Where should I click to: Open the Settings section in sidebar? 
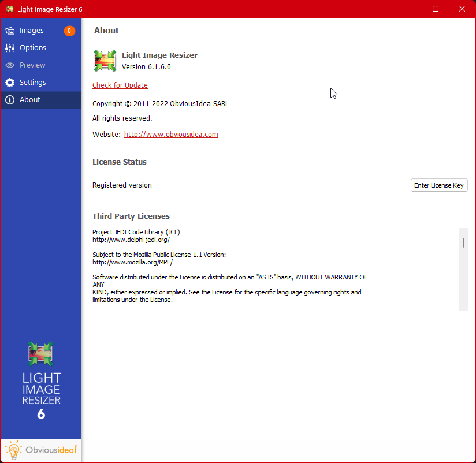pyautogui.click(x=41, y=83)
